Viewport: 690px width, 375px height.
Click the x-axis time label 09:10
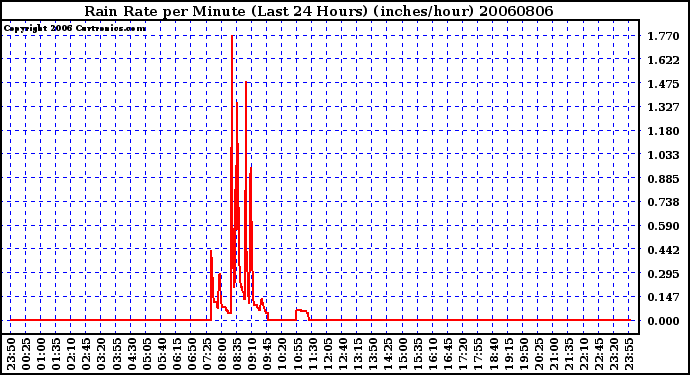point(253,354)
